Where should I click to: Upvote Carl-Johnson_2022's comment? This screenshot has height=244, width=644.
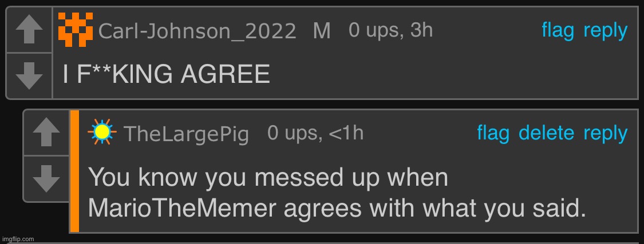[29, 30]
